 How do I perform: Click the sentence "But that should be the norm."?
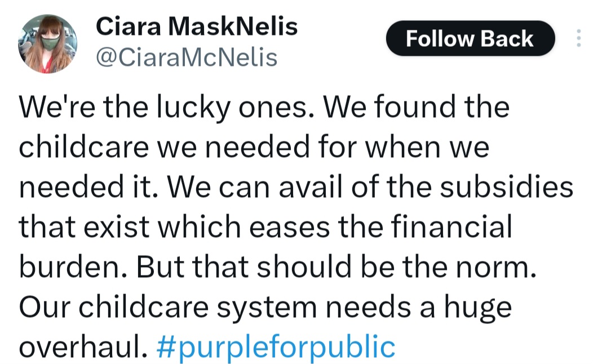click(x=336, y=267)
